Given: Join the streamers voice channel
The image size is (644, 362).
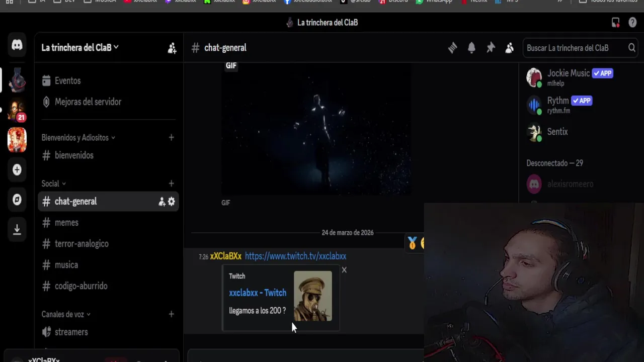Looking at the screenshot, I should click(108, 332).
